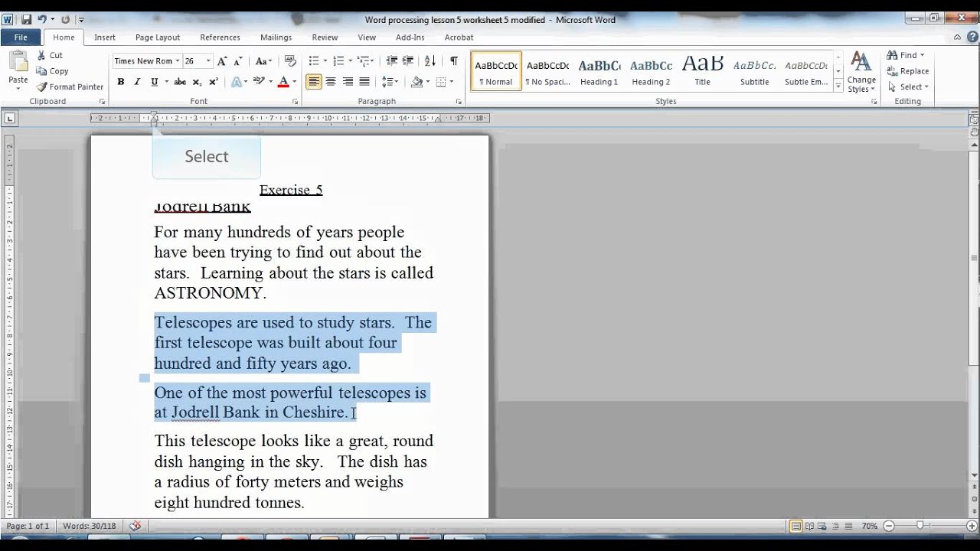Screen dimensions: 980x551
Task: Open the Font dialog launcher
Action: click(295, 101)
